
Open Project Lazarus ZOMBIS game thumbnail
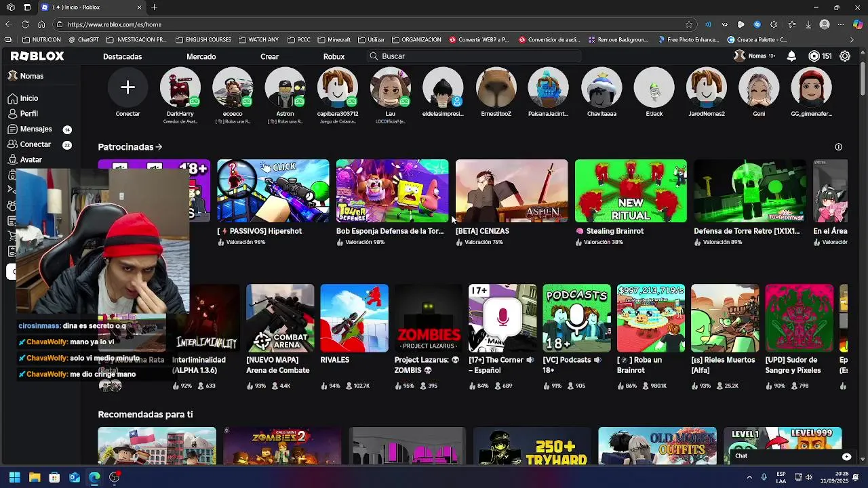coord(429,318)
